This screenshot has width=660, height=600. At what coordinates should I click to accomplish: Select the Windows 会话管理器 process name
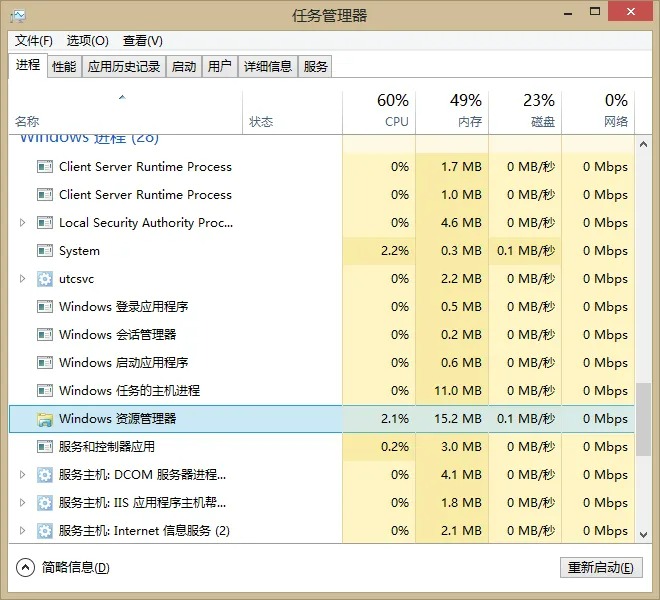point(117,335)
